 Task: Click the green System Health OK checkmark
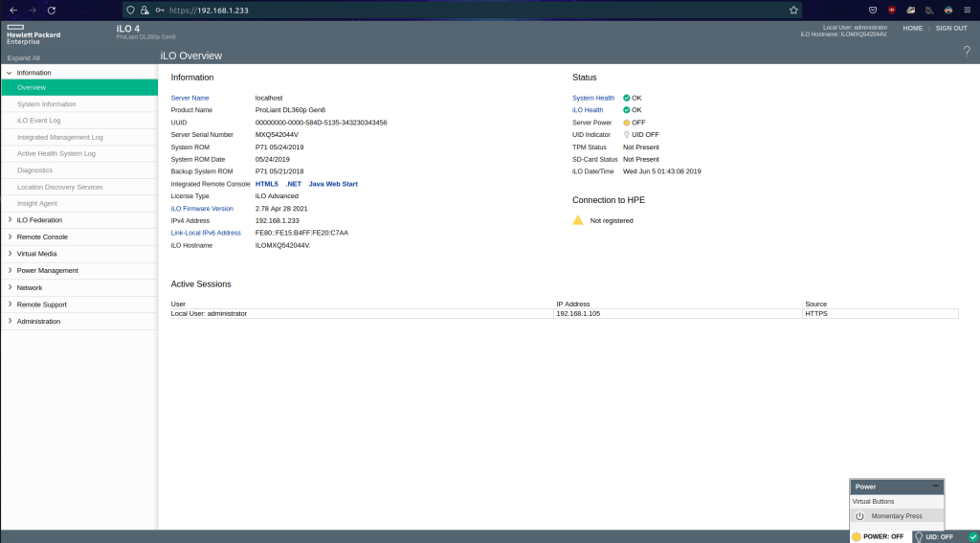626,99
